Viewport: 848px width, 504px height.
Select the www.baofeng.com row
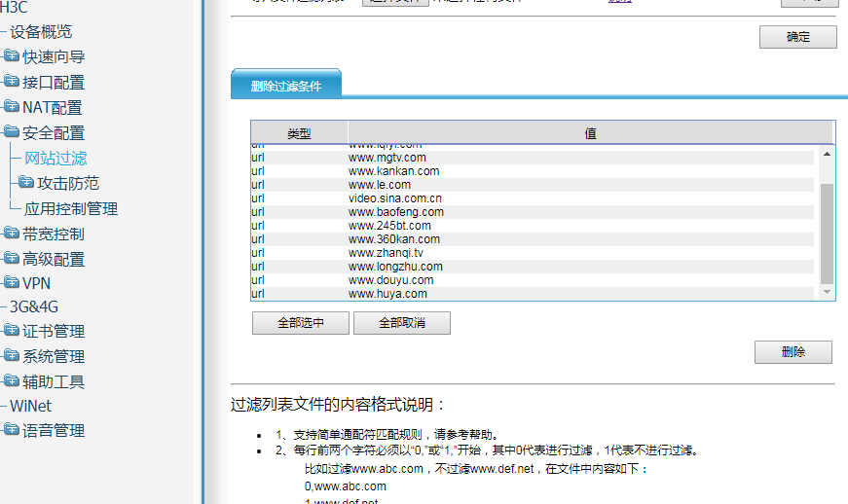[x=533, y=212]
